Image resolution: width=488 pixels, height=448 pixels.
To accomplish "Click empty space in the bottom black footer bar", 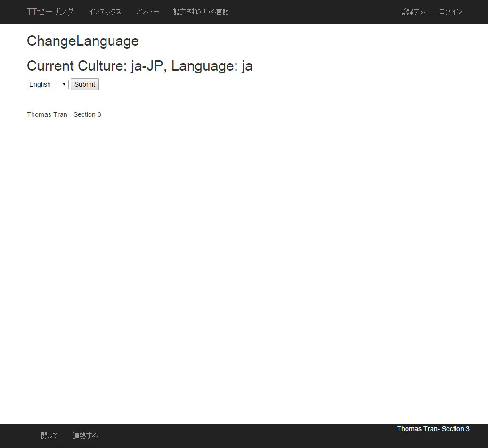I will click(x=245, y=437).
